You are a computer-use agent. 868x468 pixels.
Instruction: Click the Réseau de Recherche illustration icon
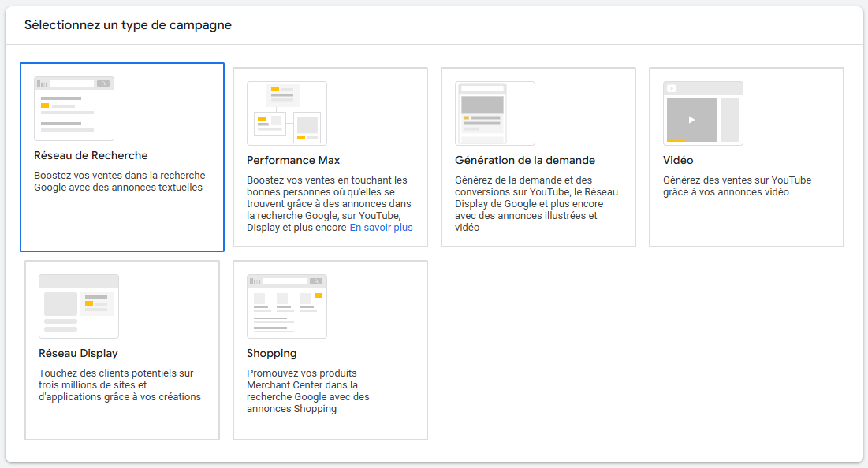tap(74, 109)
